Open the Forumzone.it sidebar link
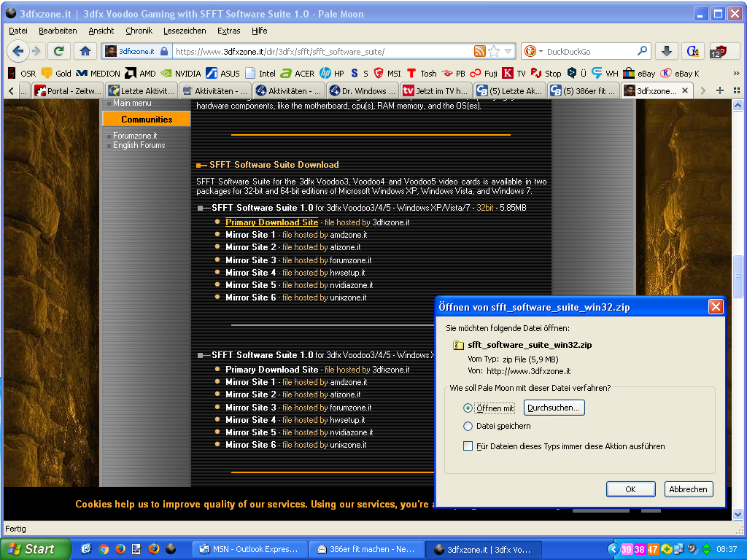The image size is (747, 560). pos(135,136)
